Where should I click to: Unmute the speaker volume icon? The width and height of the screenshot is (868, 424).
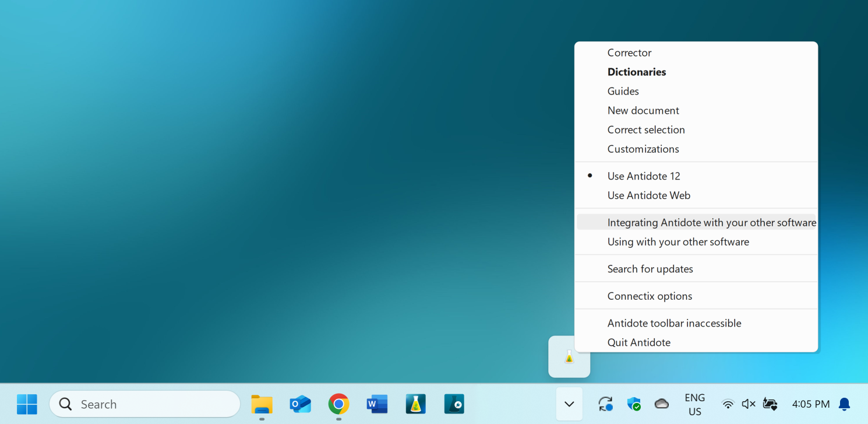click(x=749, y=404)
